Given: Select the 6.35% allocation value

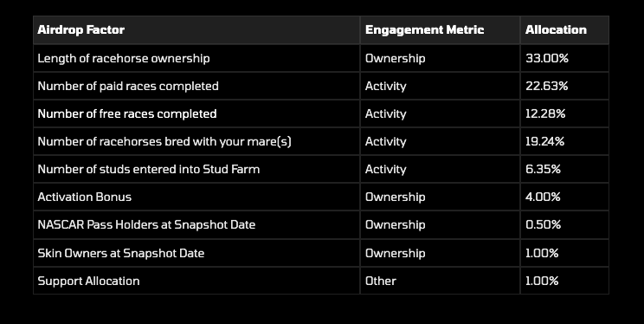Looking at the screenshot, I should click(543, 169).
